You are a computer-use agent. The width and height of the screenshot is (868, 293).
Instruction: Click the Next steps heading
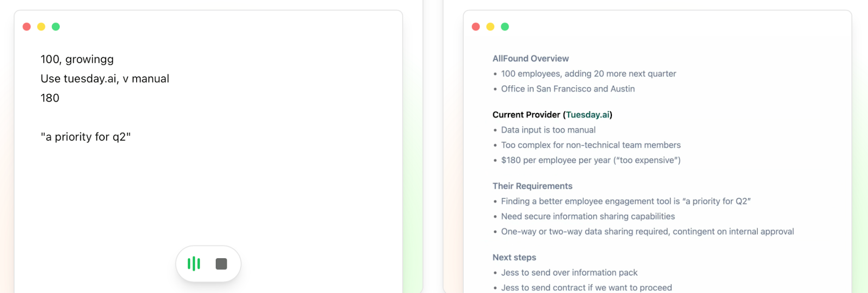click(x=514, y=257)
